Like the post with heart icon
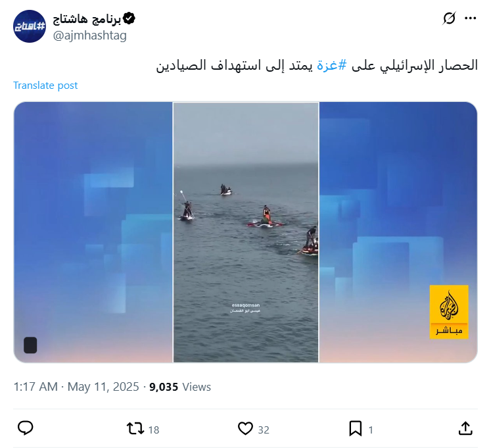The height and width of the screenshot is (448, 491). (x=245, y=428)
